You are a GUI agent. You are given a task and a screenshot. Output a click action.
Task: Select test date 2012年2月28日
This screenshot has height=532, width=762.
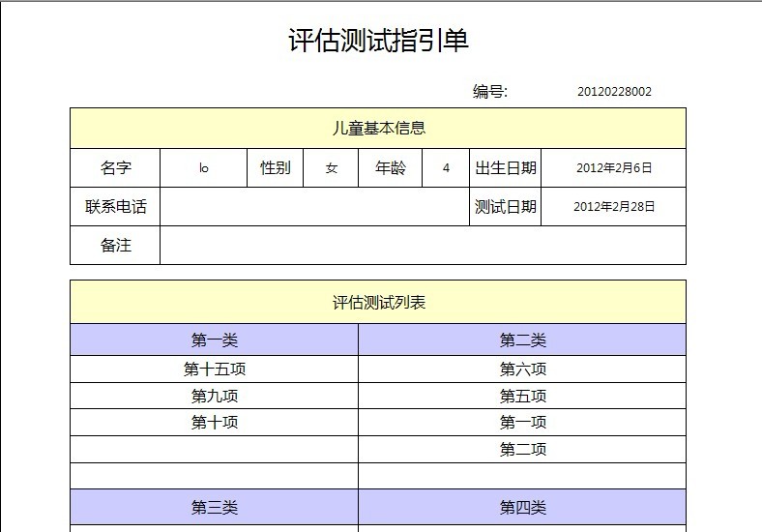click(x=614, y=207)
